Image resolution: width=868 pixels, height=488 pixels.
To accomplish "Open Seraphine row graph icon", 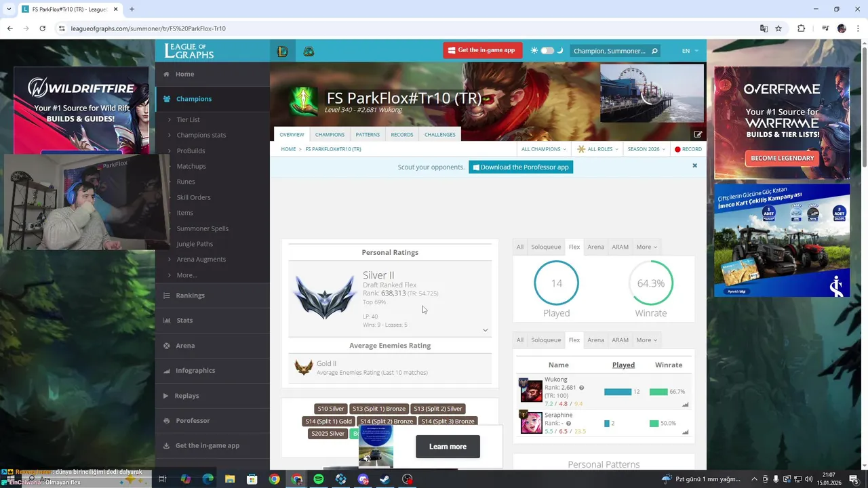I will point(685,432).
